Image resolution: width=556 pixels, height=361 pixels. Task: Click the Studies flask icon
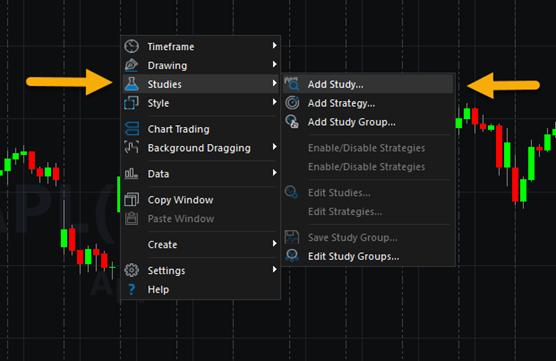(132, 84)
